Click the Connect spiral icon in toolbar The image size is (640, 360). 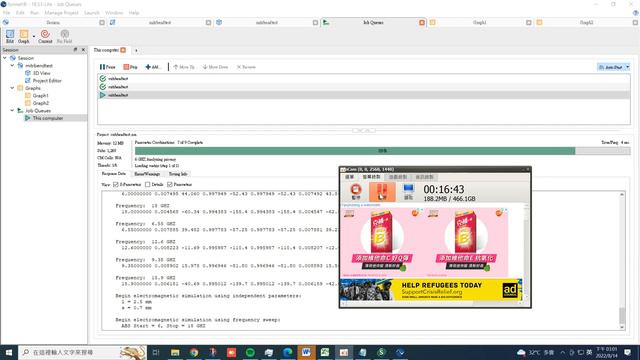(x=45, y=36)
